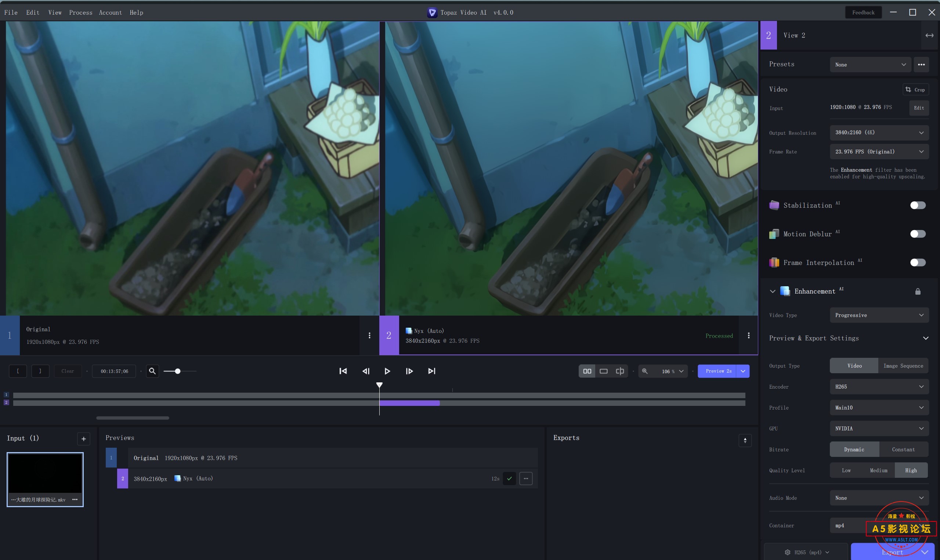The width and height of the screenshot is (940, 560).
Task: Click the Exports sort arrows icon
Action: [x=744, y=440]
